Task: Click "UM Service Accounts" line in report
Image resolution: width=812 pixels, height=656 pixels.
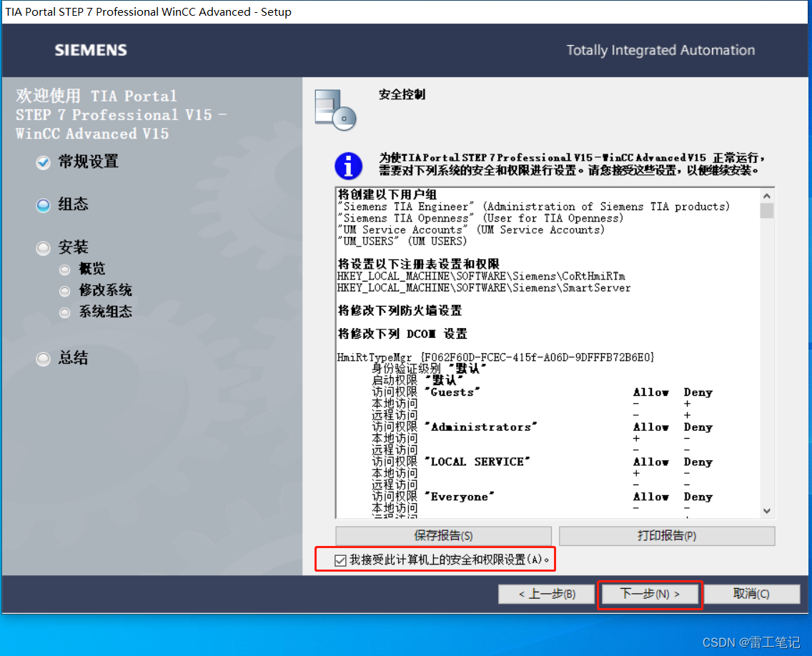Action: pos(471,229)
